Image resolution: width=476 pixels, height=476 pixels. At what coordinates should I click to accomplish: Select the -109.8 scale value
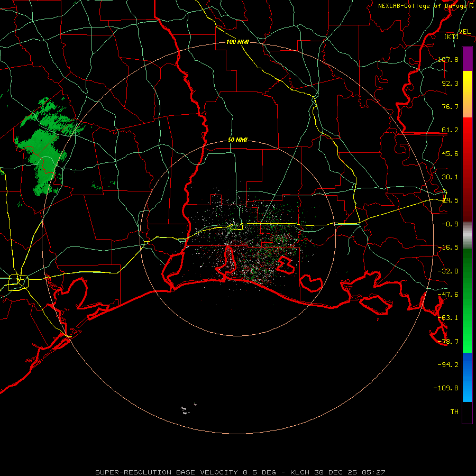446,388
